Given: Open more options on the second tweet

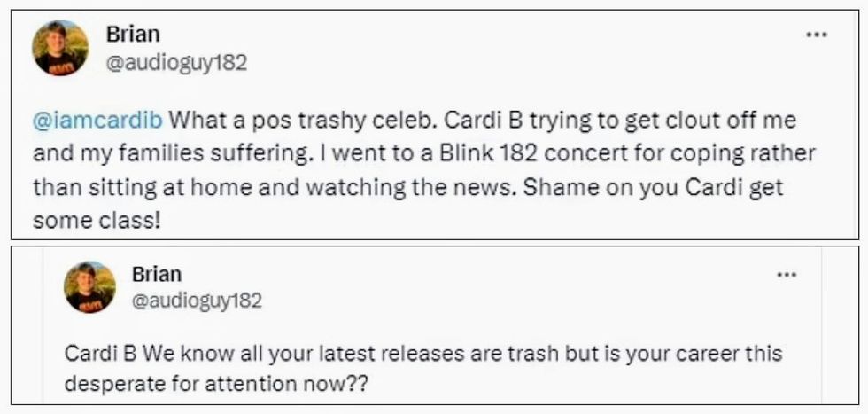Looking at the screenshot, I should [x=786, y=276].
